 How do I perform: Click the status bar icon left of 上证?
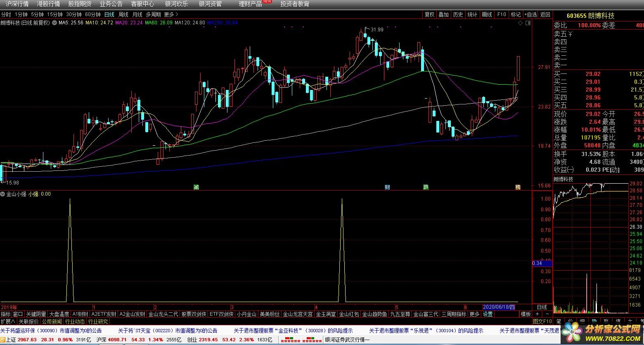click(3, 340)
